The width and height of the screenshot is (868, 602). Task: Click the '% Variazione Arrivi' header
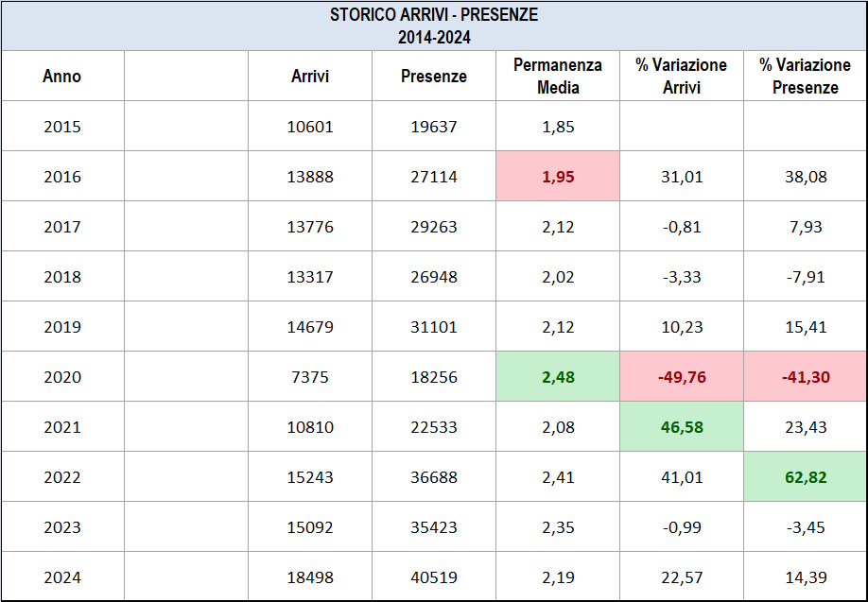[682, 76]
